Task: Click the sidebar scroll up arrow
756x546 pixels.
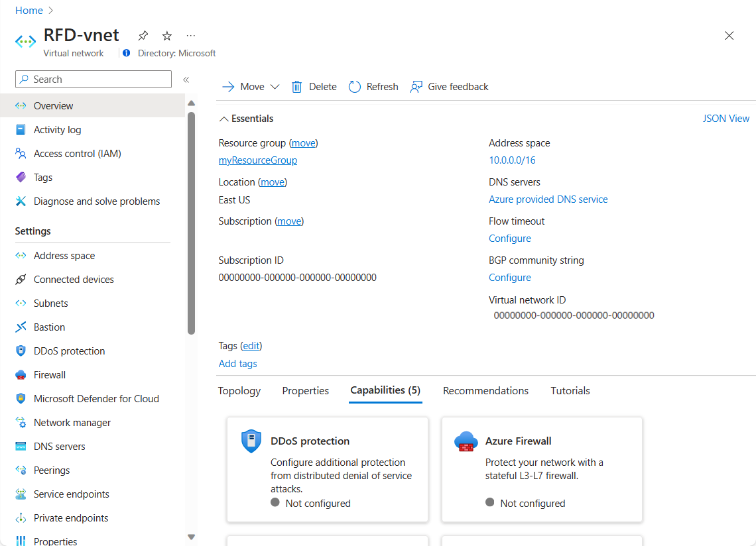Action: 192,103
